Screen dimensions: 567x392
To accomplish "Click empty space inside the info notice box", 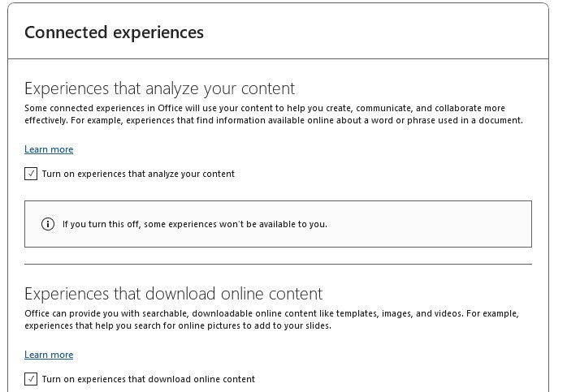I will 431,224.
